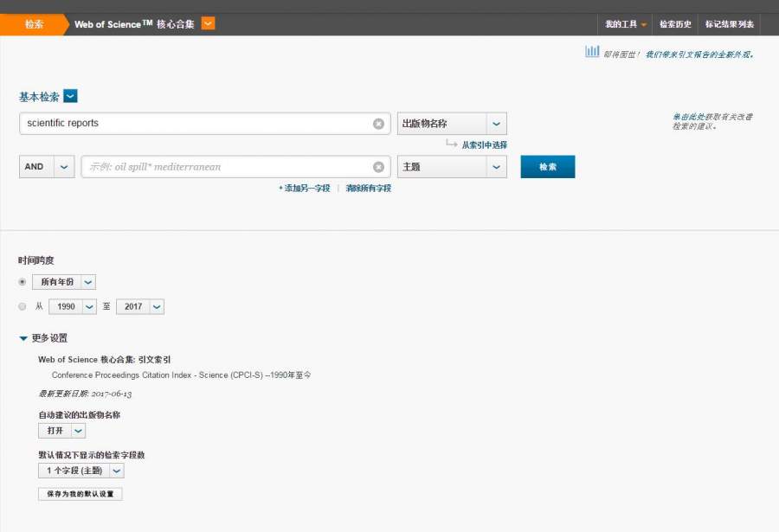Click the Web of Science 核心合集 title

click(x=134, y=24)
